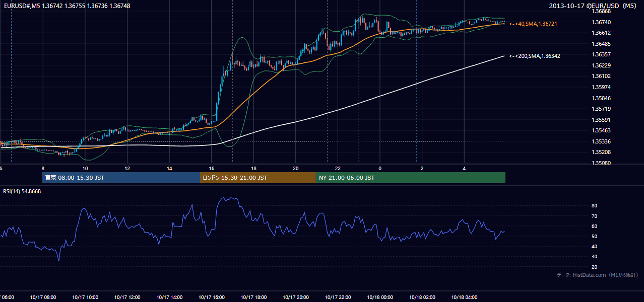Click the RSI scale value 60

[x=594, y=226]
